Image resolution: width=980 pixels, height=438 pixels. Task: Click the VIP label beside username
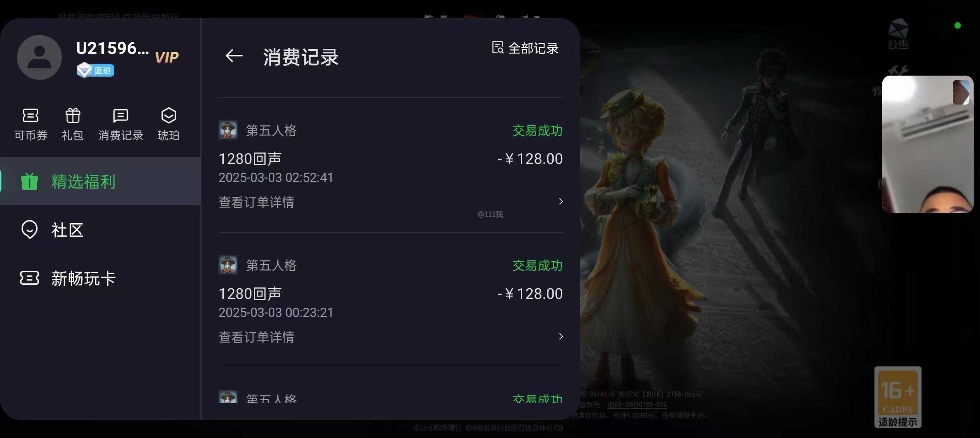point(167,58)
